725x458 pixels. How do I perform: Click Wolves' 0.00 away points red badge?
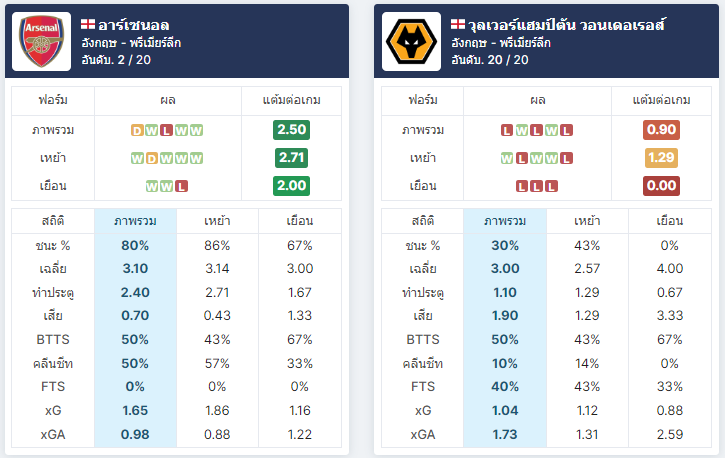pyautogui.click(x=661, y=186)
